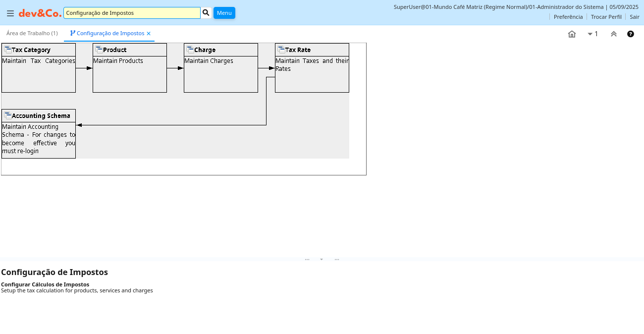The height and width of the screenshot is (334, 644).
Task: Open help via question mark icon
Action: pyautogui.click(x=631, y=34)
